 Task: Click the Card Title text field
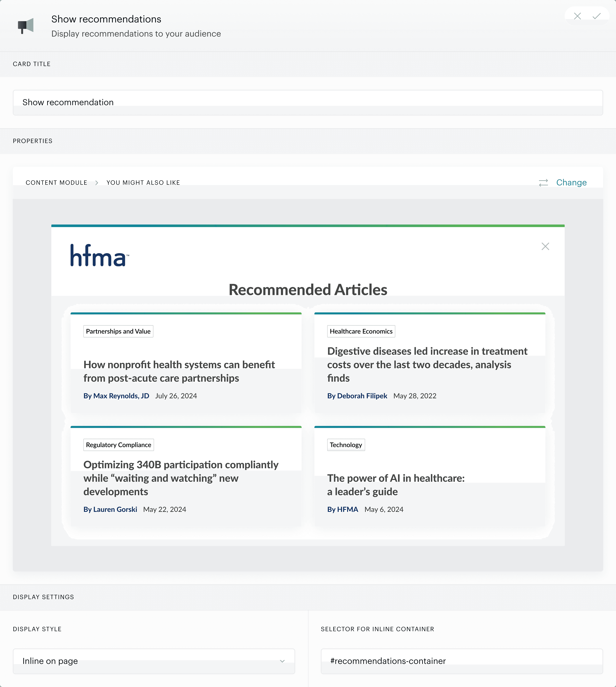coord(308,102)
